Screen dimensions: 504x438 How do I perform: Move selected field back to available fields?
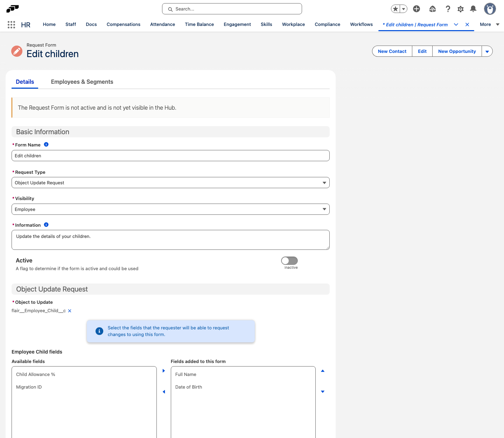[x=163, y=392]
